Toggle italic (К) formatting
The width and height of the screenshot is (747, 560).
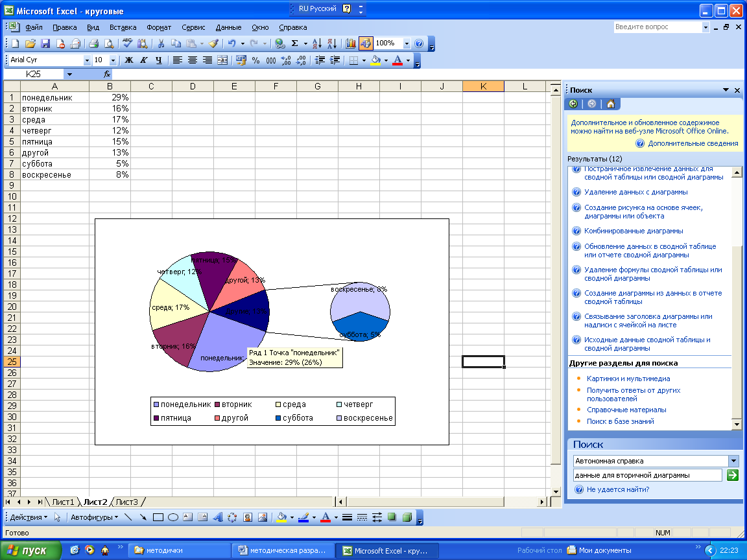point(143,60)
